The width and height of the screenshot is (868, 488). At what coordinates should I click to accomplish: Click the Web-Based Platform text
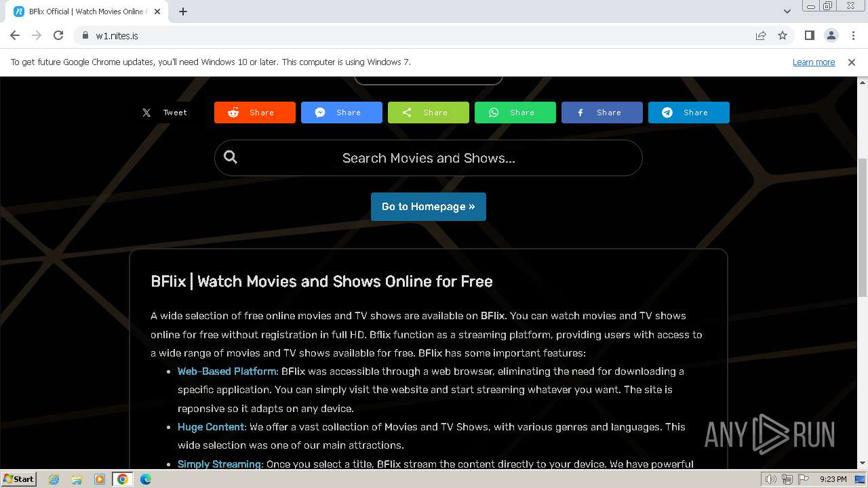point(228,371)
